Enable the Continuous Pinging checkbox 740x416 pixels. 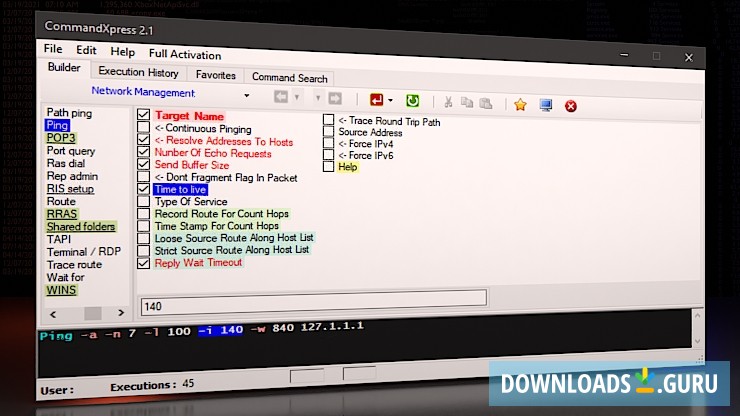click(143, 127)
